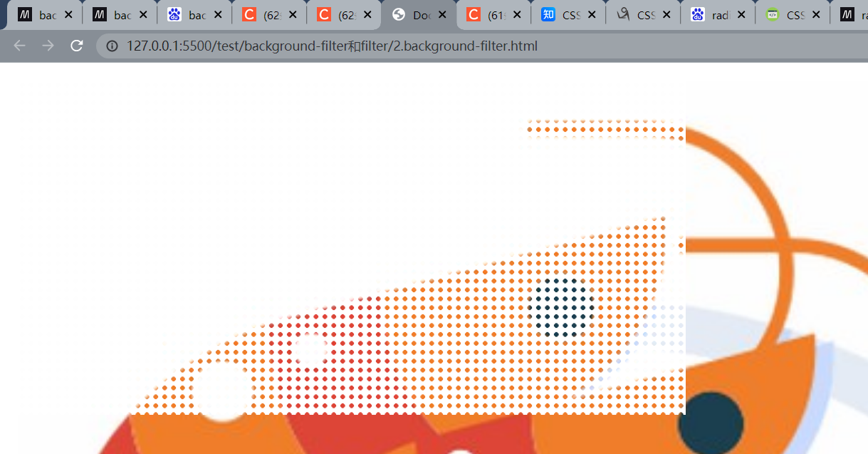Close the 'CSS' tab with green code icon
The height and width of the screenshot is (454, 868).
(x=816, y=15)
